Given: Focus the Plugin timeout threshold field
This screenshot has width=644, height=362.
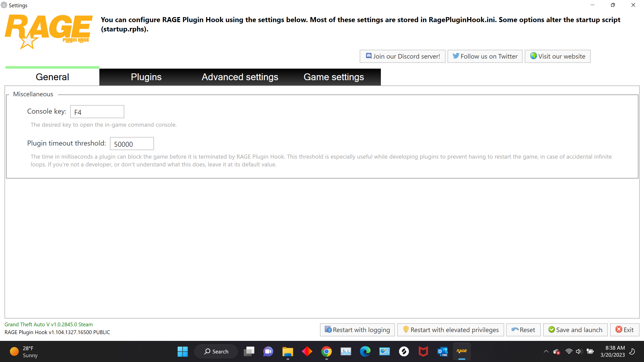Looking at the screenshot, I should 132,144.
